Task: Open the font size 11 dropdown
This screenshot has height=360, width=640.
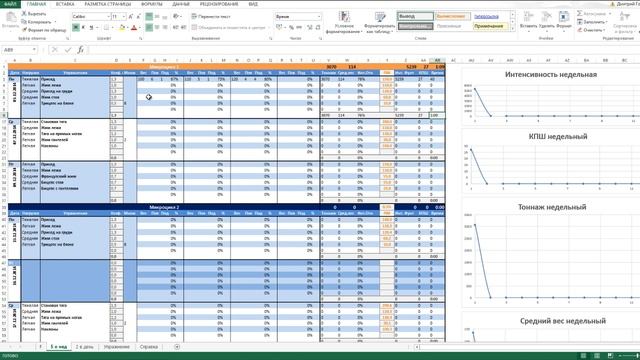Action: coord(119,17)
